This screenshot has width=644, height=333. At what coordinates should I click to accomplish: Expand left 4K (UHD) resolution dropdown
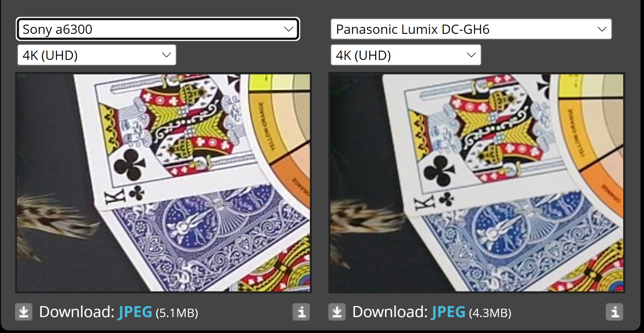point(97,55)
